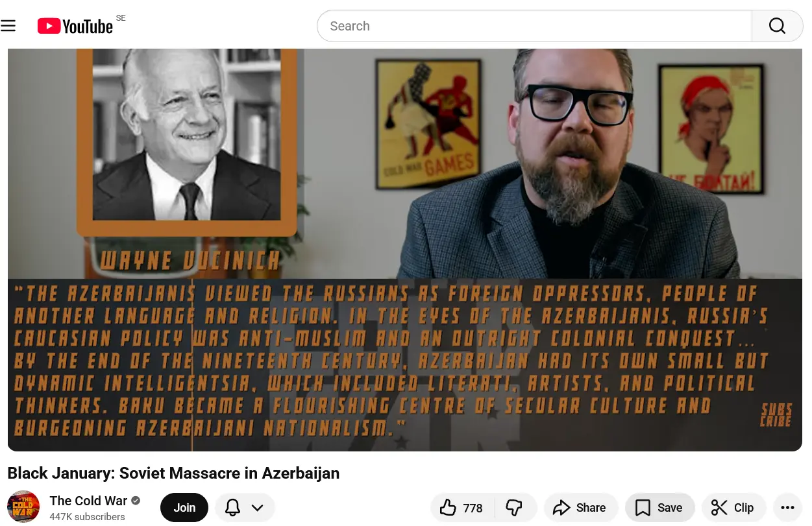
Task: Click the magnifier search button
Action: point(777,26)
